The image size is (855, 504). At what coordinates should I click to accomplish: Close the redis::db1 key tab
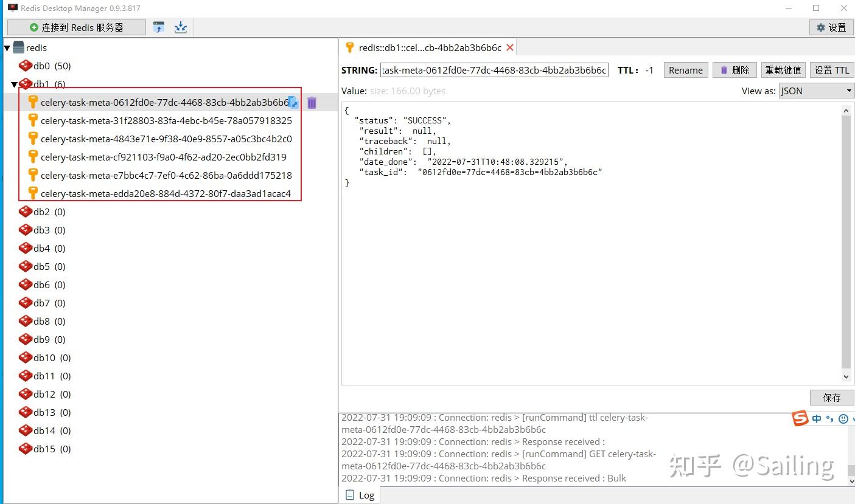(510, 47)
